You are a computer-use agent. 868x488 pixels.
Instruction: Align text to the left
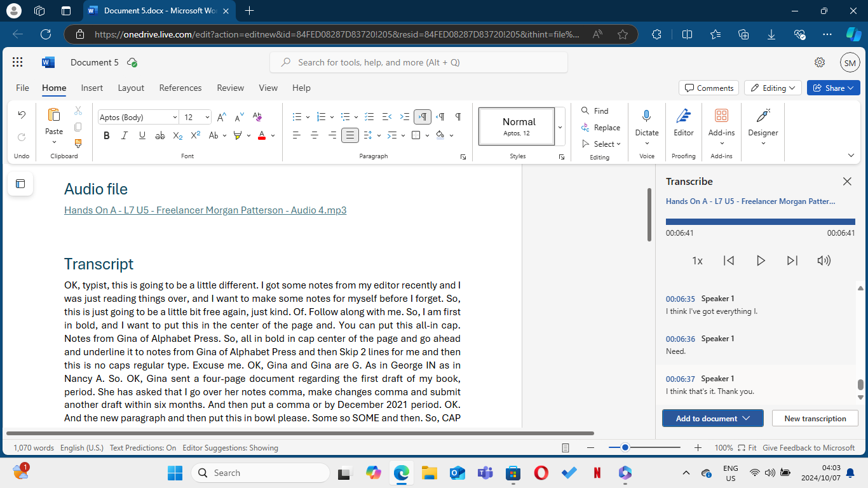296,135
